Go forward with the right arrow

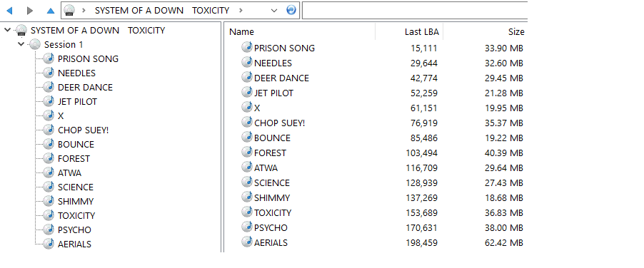point(29,10)
